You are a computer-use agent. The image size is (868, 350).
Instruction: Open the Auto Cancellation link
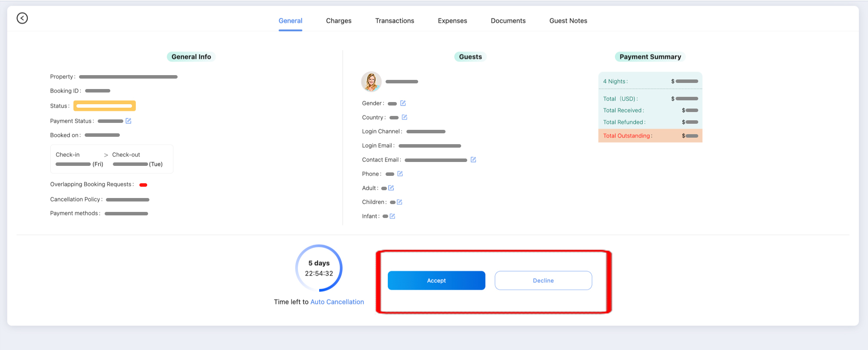pos(337,302)
